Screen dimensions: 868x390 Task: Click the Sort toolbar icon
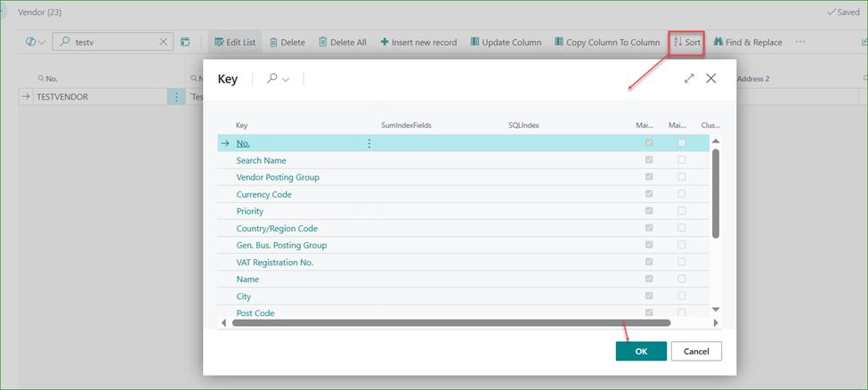tap(678, 42)
